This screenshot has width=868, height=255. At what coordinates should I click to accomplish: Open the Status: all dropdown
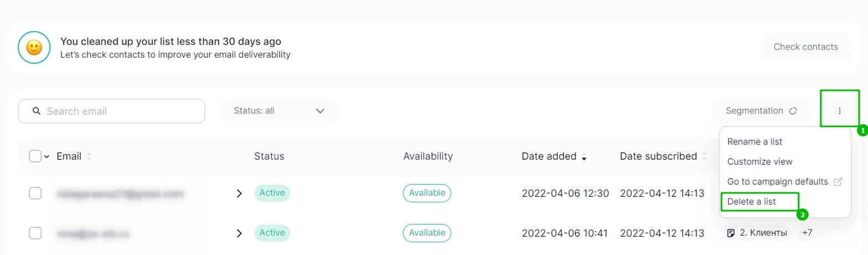279,111
